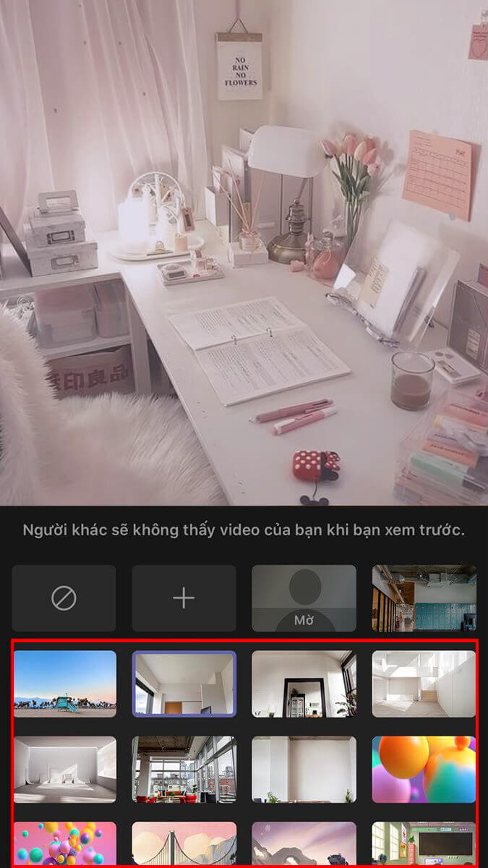Select the bright white atrium with steps
Screen dimensions: 488x868
424,684
